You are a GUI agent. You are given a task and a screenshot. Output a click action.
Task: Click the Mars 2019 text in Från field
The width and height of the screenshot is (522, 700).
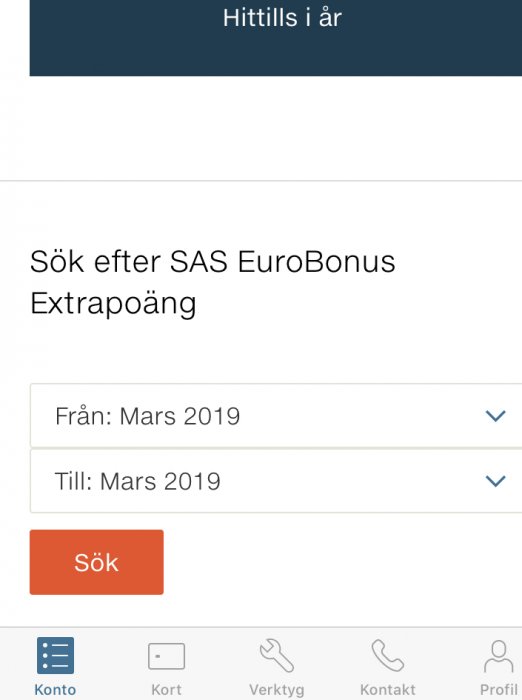point(180,416)
